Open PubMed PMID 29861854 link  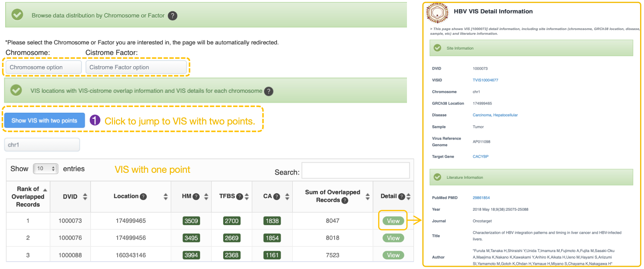pyautogui.click(x=481, y=198)
